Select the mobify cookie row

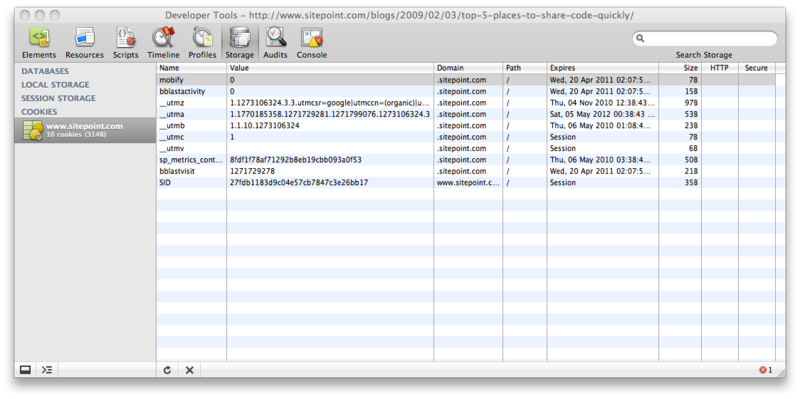point(466,80)
